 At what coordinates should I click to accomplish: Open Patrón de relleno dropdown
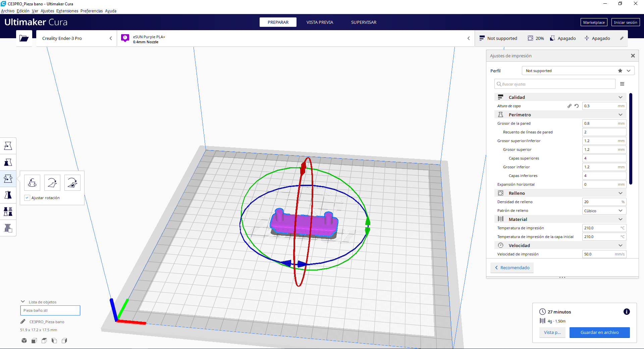coord(604,211)
